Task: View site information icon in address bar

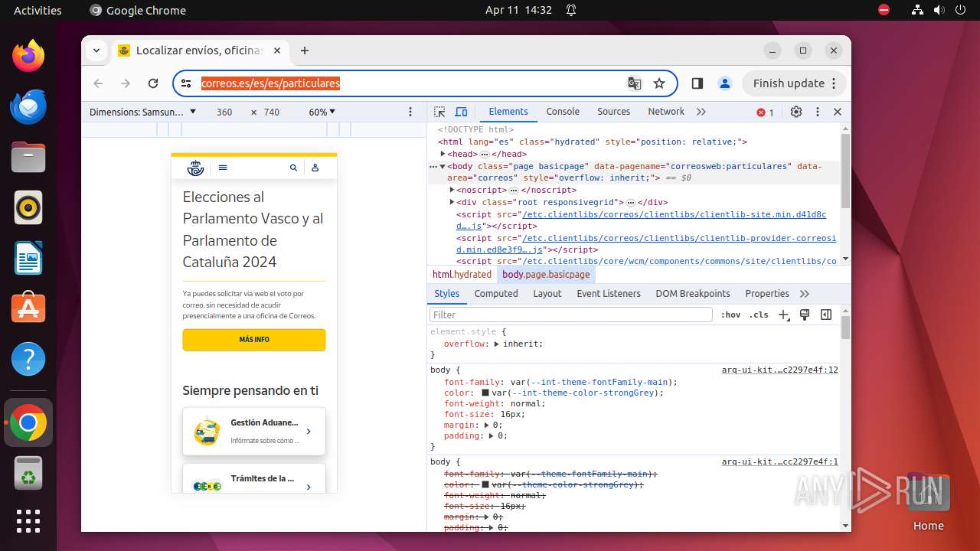Action: pos(186,83)
